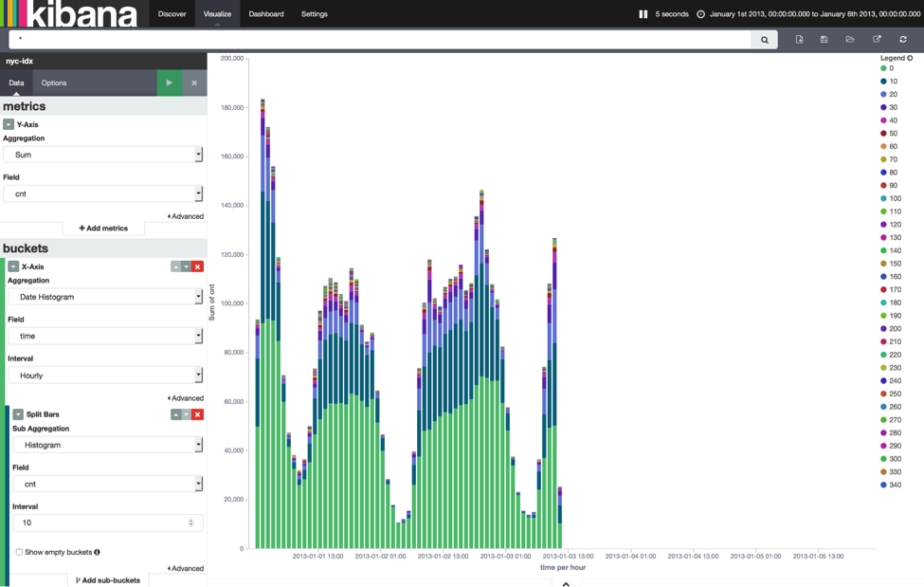This screenshot has width=924, height=587.
Task: Click the legend entry 200
Action: click(x=891, y=329)
